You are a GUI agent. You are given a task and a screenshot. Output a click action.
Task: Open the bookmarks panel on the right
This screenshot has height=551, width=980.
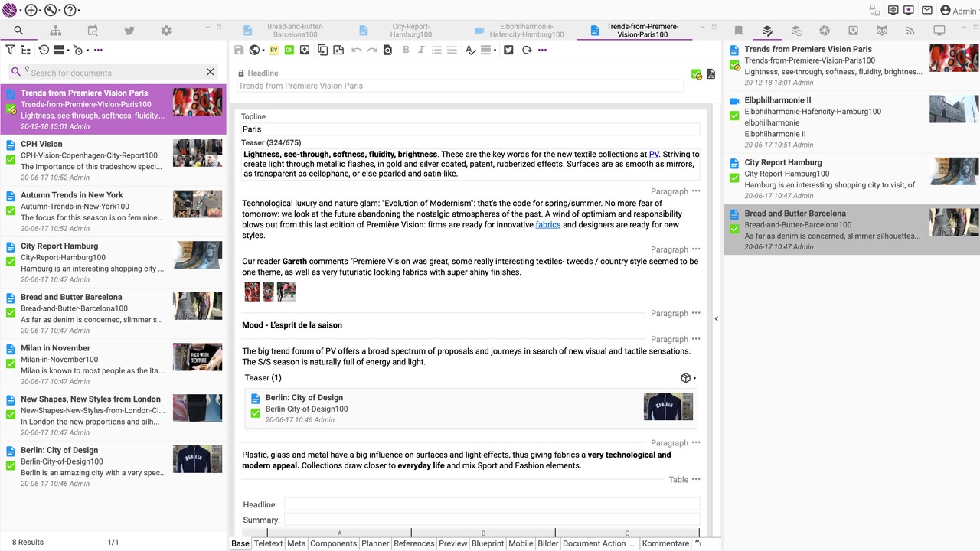tap(738, 31)
